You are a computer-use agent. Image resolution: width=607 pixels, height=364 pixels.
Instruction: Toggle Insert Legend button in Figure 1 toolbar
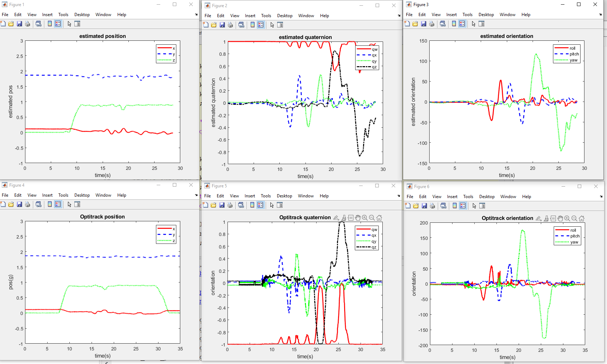58,24
